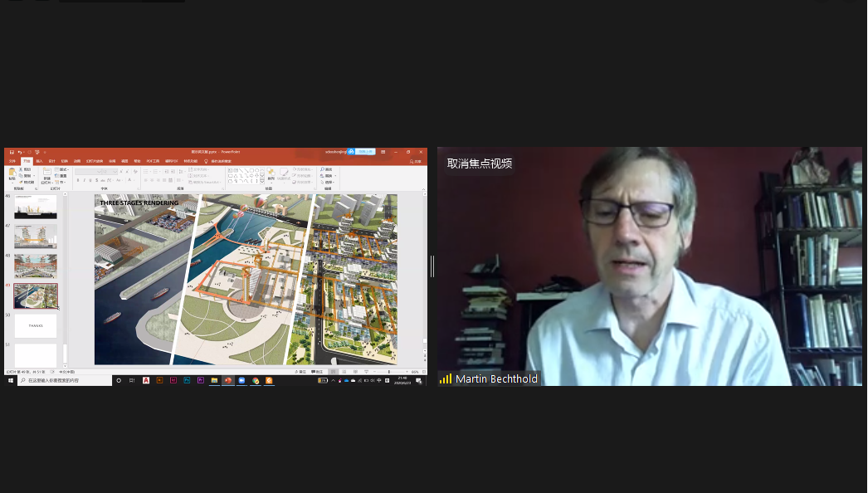Toggle italic formatting in the font group

click(x=84, y=179)
